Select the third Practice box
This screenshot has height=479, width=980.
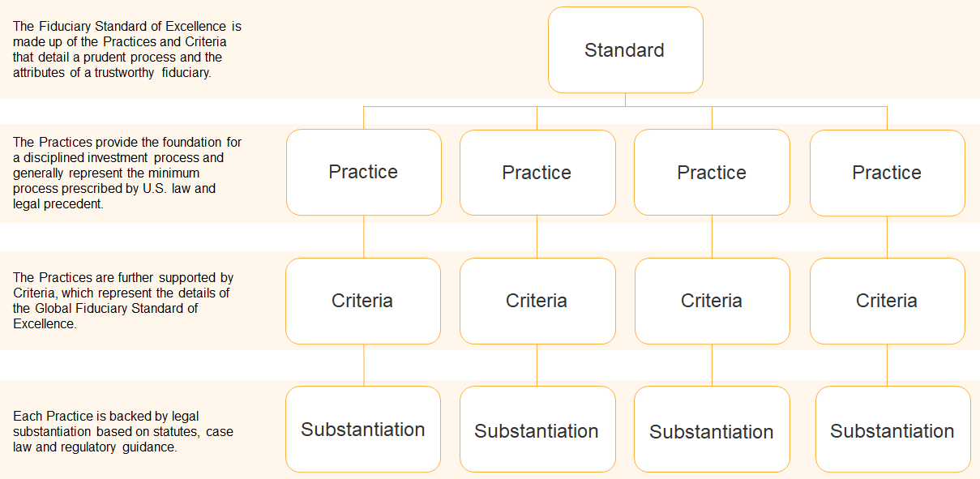[x=712, y=173]
